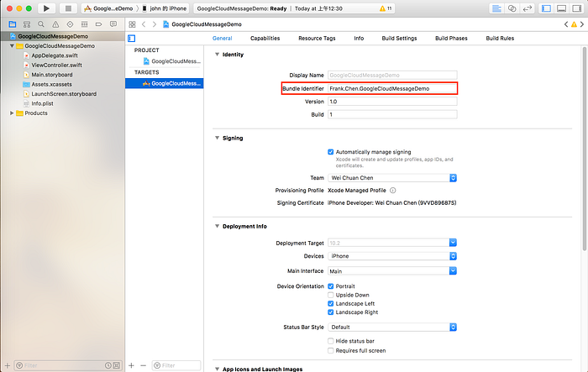
Task: Uncheck Landscape Left orientation
Action: [x=330, y=303]
